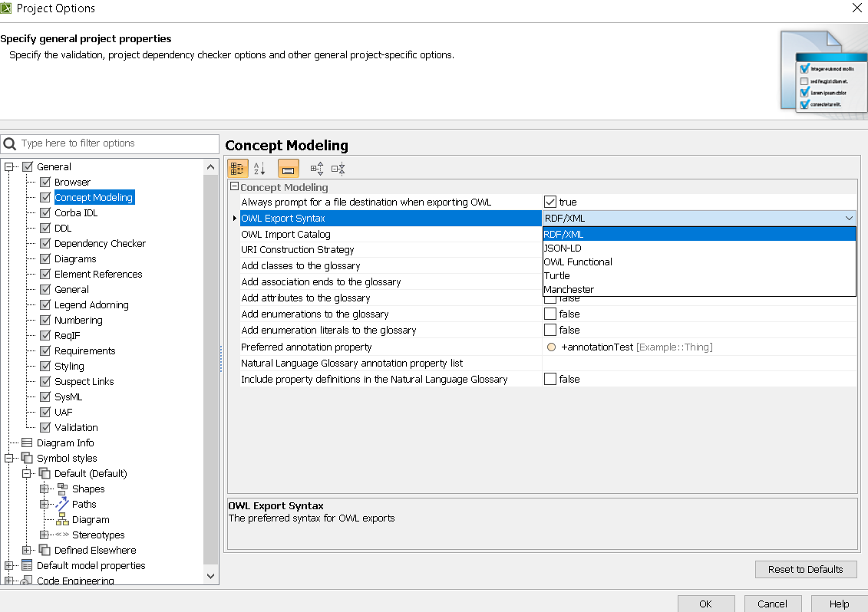Click the Paths dashed arrow icon
This screenshot has width=868, height=612.
[x=62, y=504]
